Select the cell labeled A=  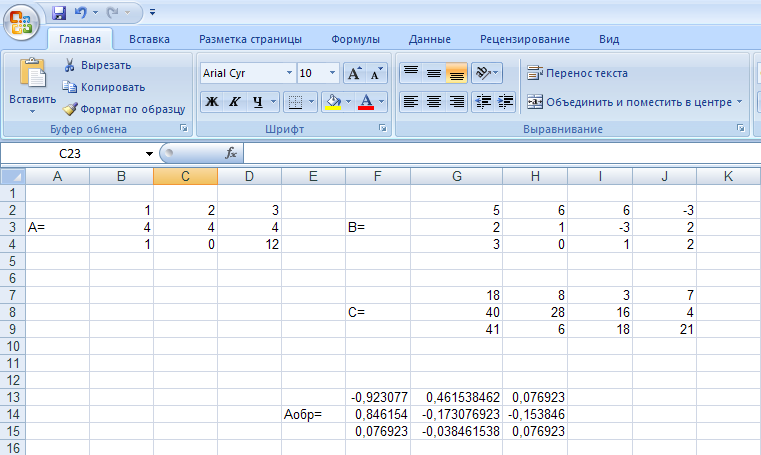[57, 227]
